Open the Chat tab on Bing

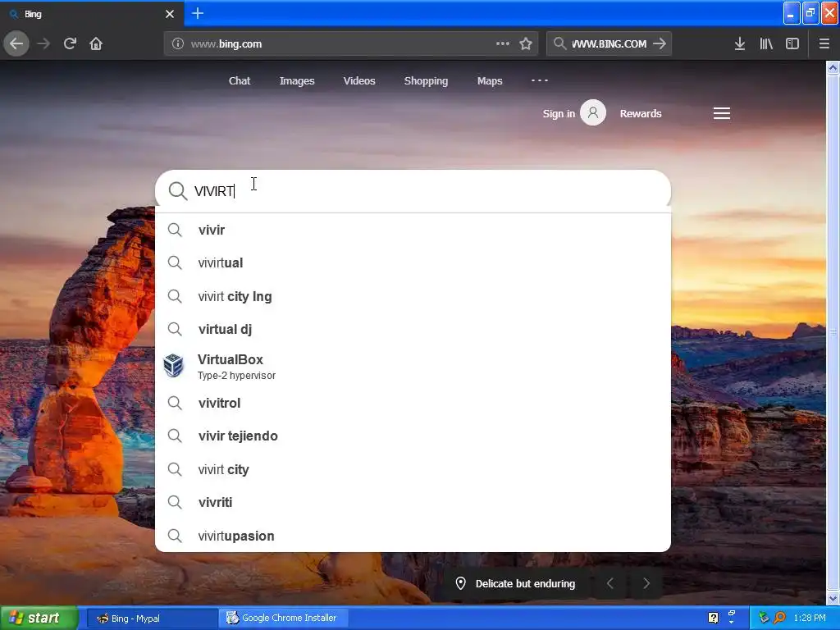pos(240,81)
